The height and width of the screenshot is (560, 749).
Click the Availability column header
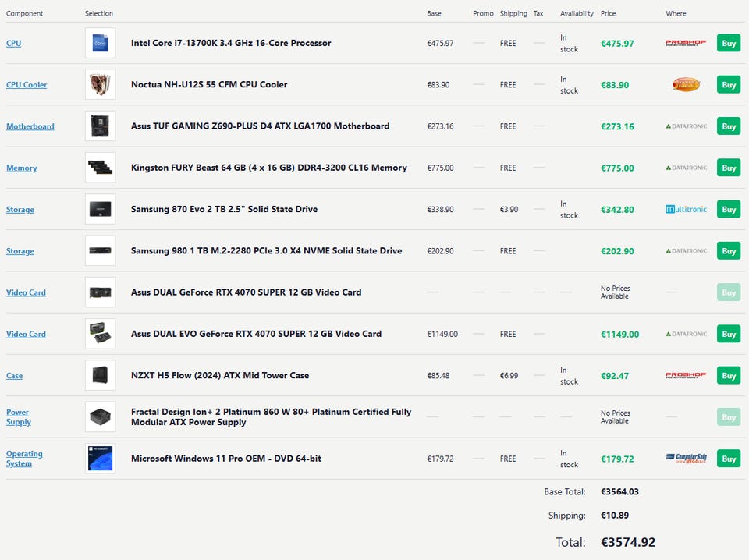tap(577, 13)
